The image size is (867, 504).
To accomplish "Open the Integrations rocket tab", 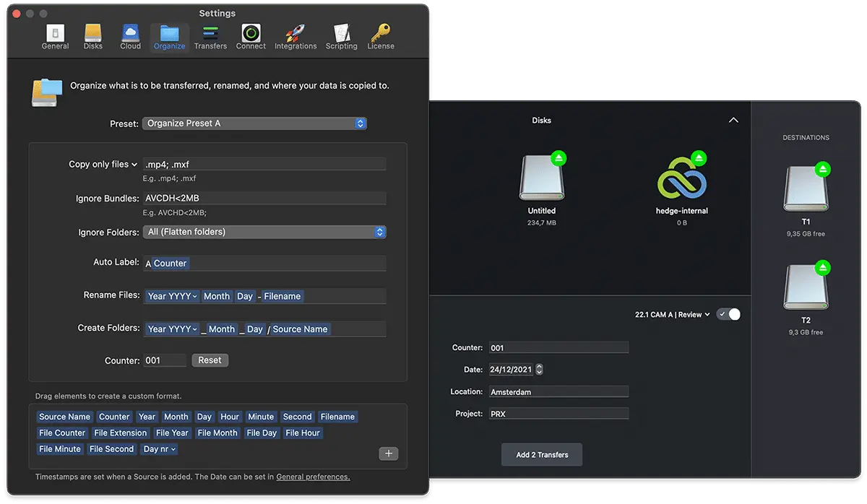I will [x=296, y=37].
